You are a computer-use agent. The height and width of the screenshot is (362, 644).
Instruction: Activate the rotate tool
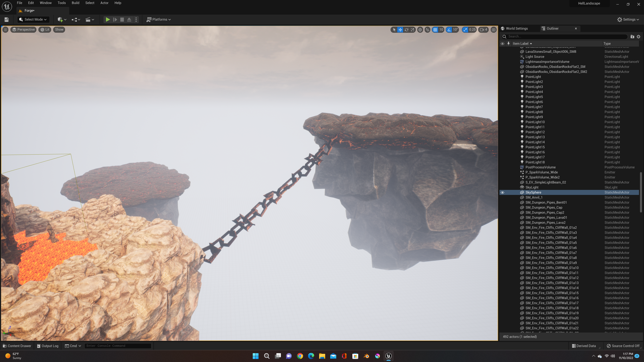tap(407, 30)
